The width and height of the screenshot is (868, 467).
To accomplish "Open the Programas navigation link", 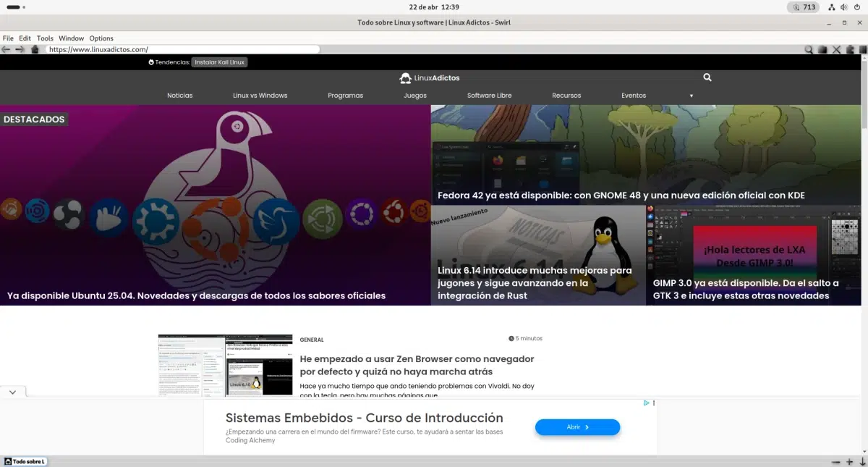I will 345,96.
